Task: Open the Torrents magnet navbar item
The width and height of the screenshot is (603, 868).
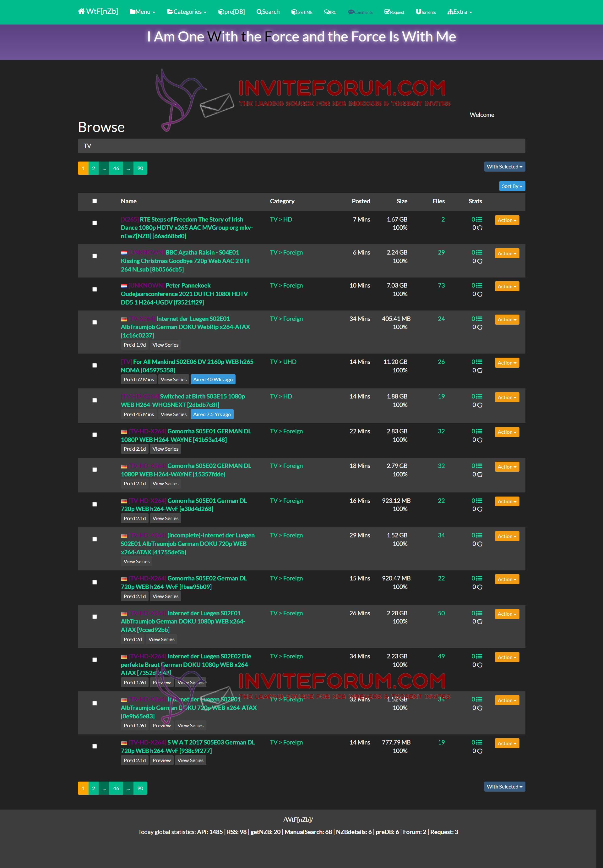Action: 426,12
